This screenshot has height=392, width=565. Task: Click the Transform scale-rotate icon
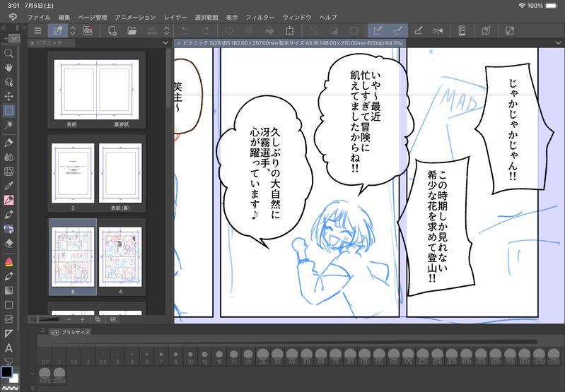[x=289, y=30]
